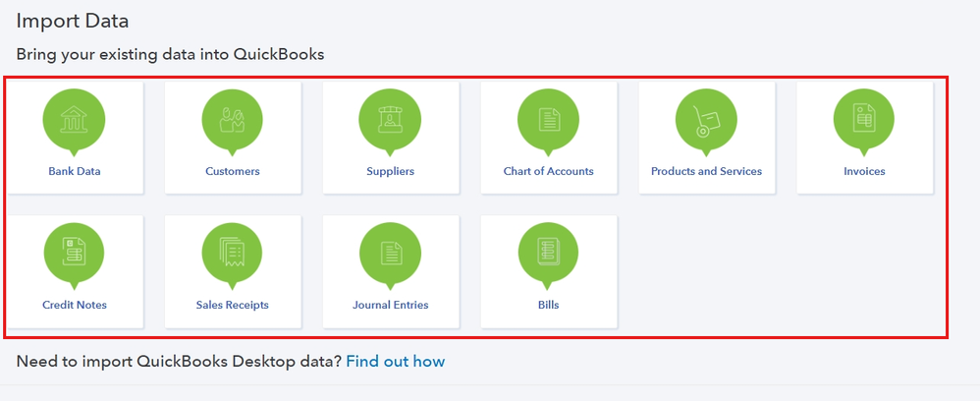Select the Bills stack icon
The image size is (980, 401).
point(549,254)
